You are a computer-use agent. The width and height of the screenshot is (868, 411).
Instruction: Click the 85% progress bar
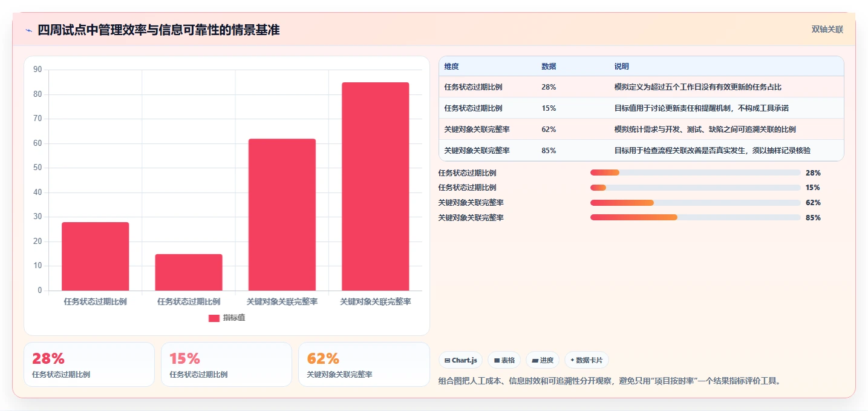(x=696, y=217)
